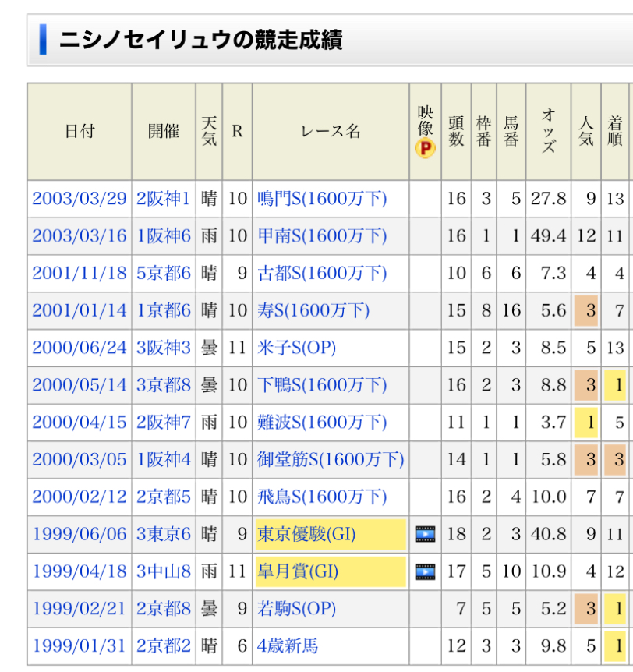The image size is (633, 672).
Task: Open the 3京都8 meeting link
Action: 163,385
